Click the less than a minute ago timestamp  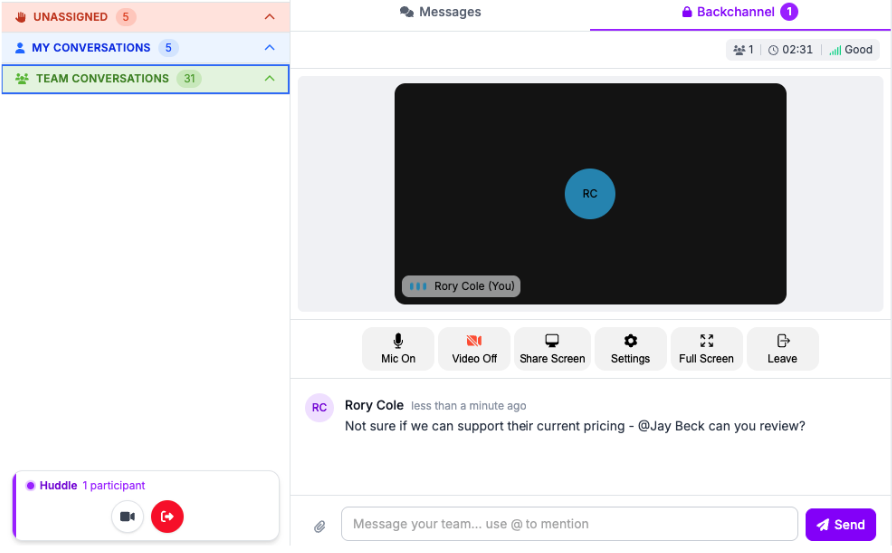coord(468,406)
